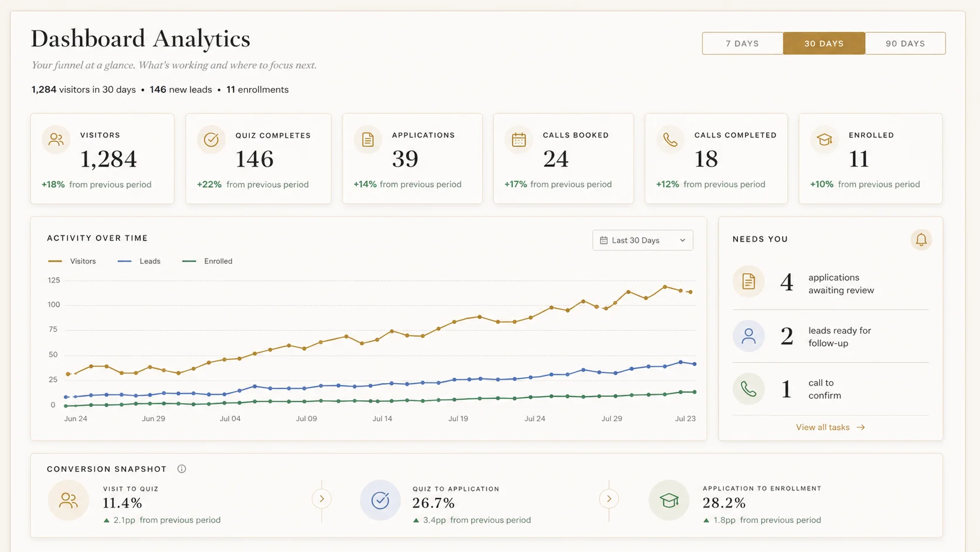Viewport: 980px width, 552px height.
Task: Click the 11.4% visit to quiz rate
Action: coord(122,503)
